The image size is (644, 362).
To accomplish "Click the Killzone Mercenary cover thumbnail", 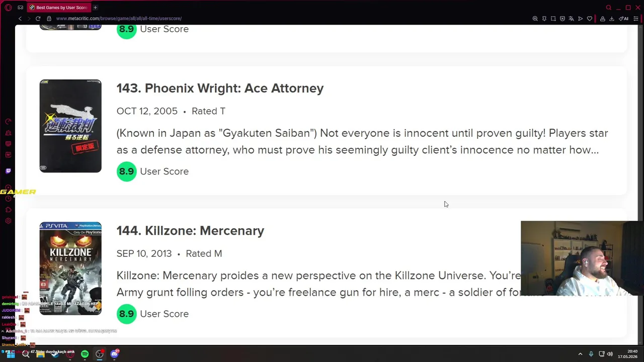I will point(70,268).
